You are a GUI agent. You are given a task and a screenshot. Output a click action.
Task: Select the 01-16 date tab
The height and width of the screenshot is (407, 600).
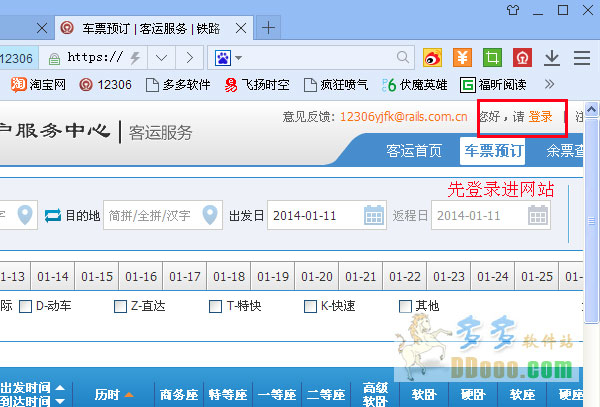click(x=141, y=276)
